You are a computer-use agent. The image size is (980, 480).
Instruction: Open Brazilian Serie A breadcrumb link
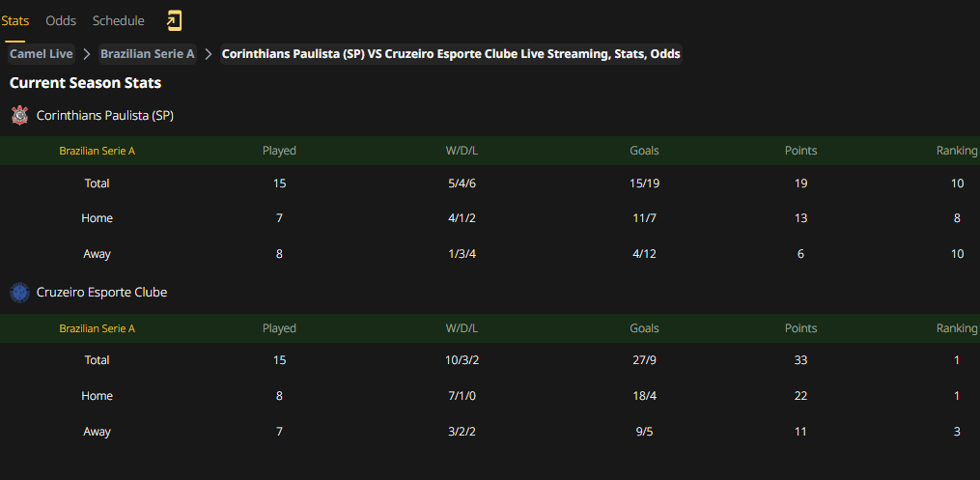coord(148,54)
